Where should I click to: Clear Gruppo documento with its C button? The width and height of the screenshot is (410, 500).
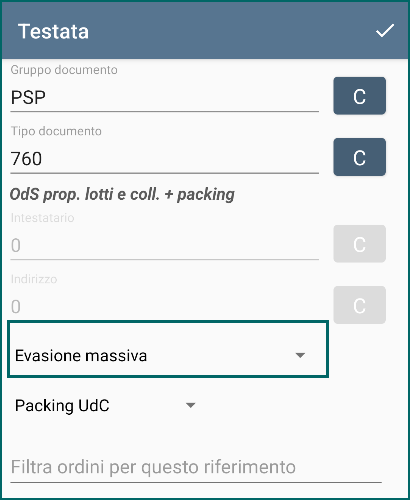tap(360, 96)
